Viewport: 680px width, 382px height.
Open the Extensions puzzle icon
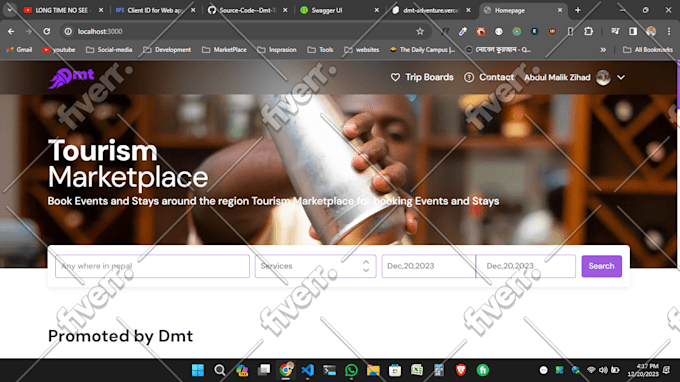pyautogui.click(x=588, y=31)
